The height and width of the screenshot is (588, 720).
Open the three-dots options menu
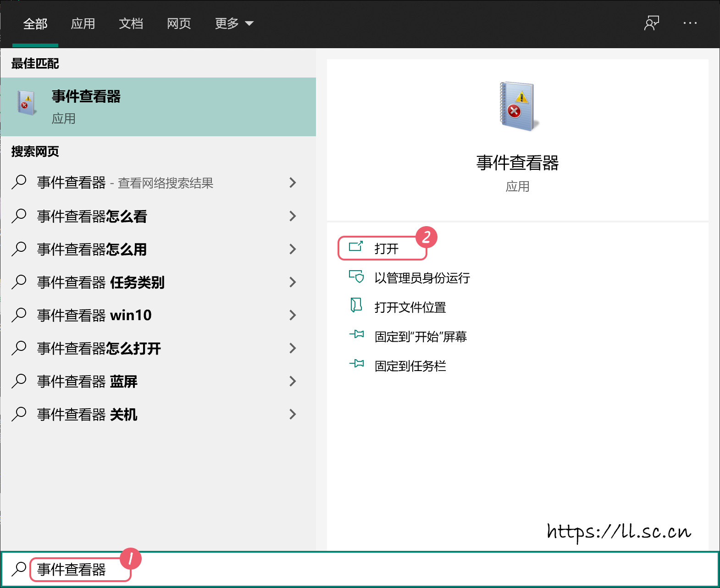[x=690, y=23]
